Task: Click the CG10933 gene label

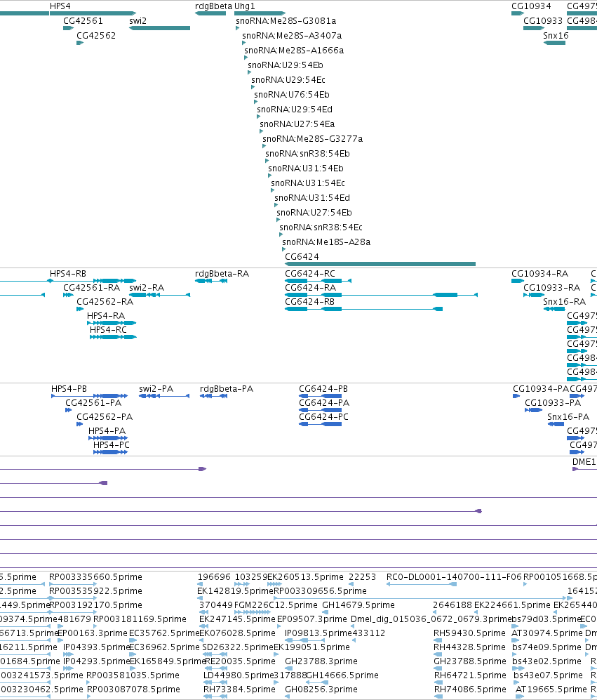Action: tap(543, 21)
